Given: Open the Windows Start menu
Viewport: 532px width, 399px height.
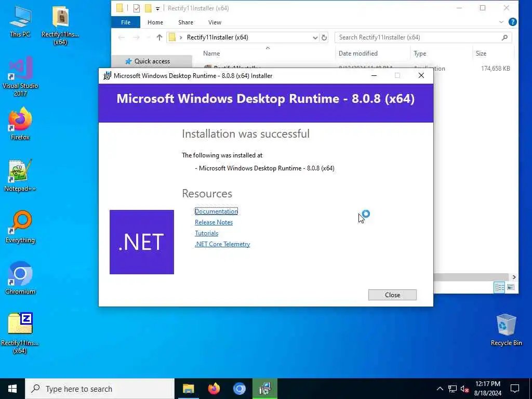Looking at the screenshot, I should click(x=12, y=389).
